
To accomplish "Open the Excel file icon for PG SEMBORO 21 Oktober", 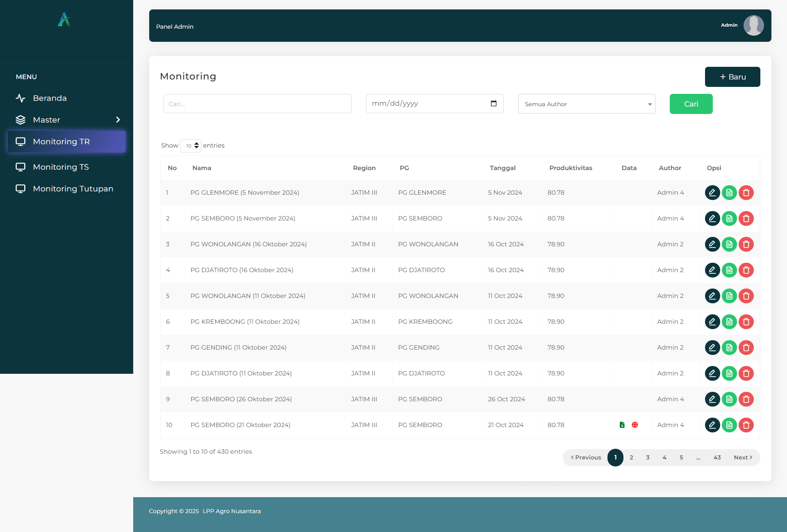I will click(x=622, y=425).
